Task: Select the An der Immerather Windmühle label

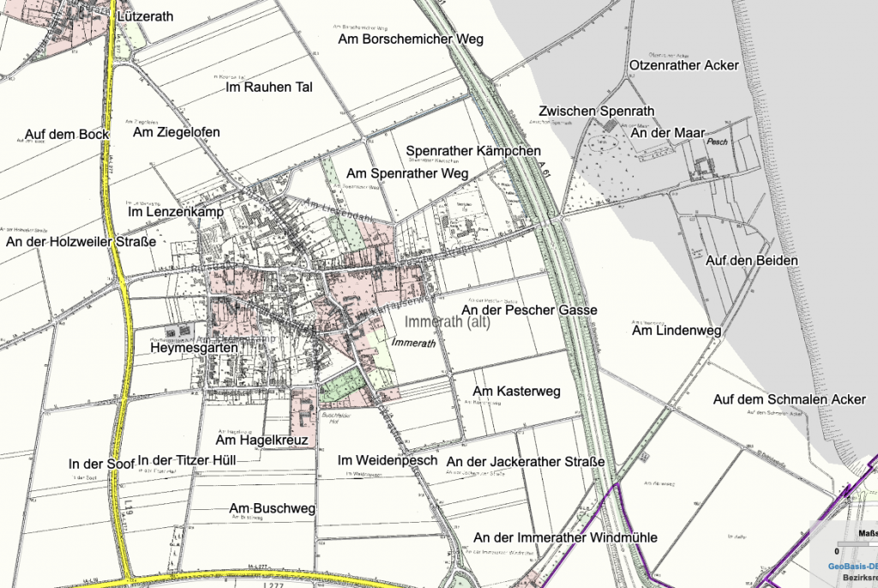Action: [x=565, y=537]
